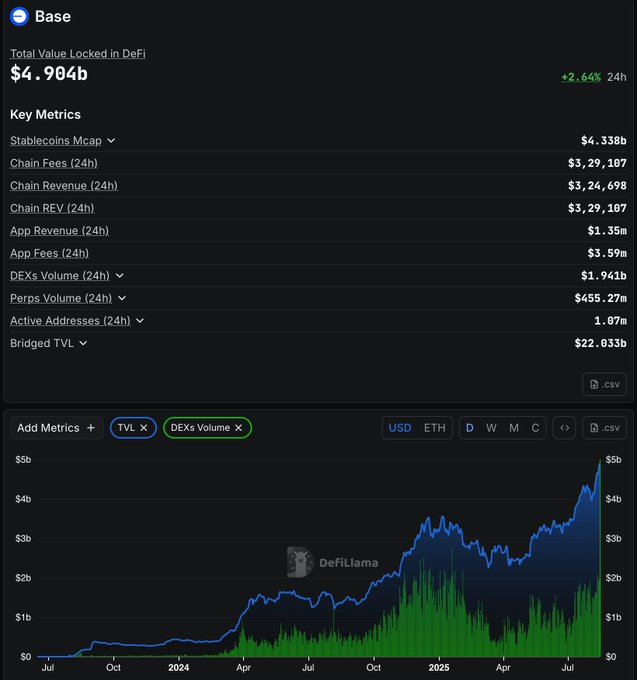
Task: Click the Base chain logo icon
Action: (19, 16)
